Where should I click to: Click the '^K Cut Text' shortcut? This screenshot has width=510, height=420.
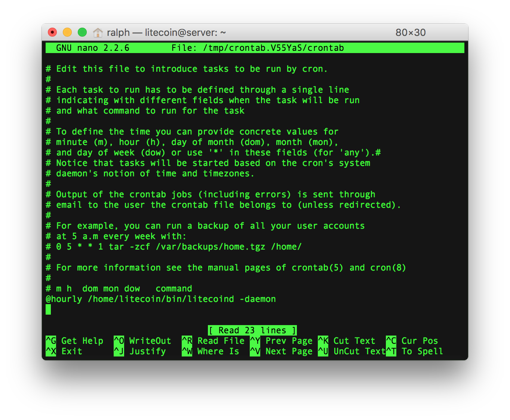point(347,341)
